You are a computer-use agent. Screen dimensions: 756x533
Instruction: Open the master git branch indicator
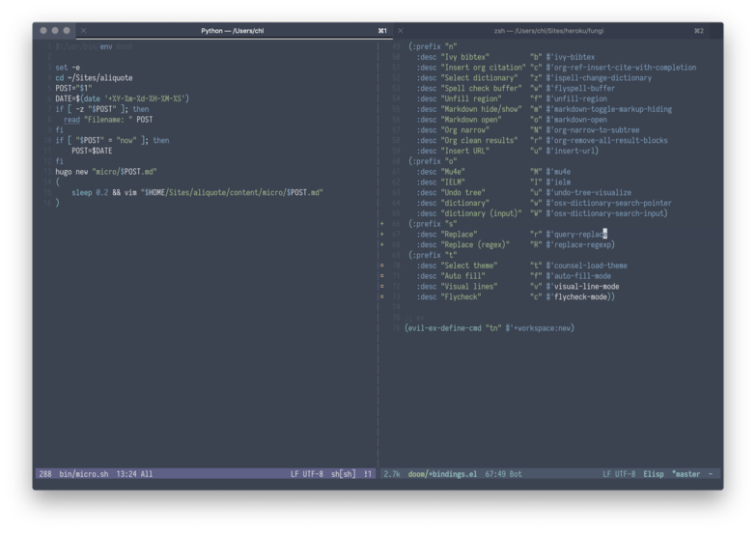click(x=687, y=474)
